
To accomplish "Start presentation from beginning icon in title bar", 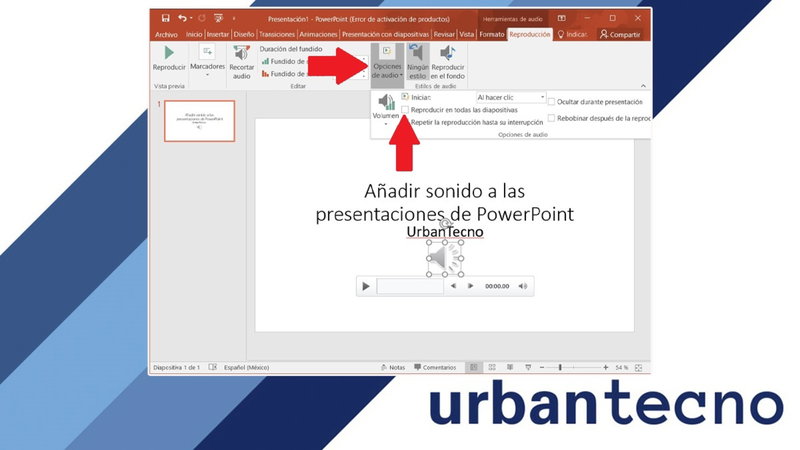I will click(x=218, y=18).
